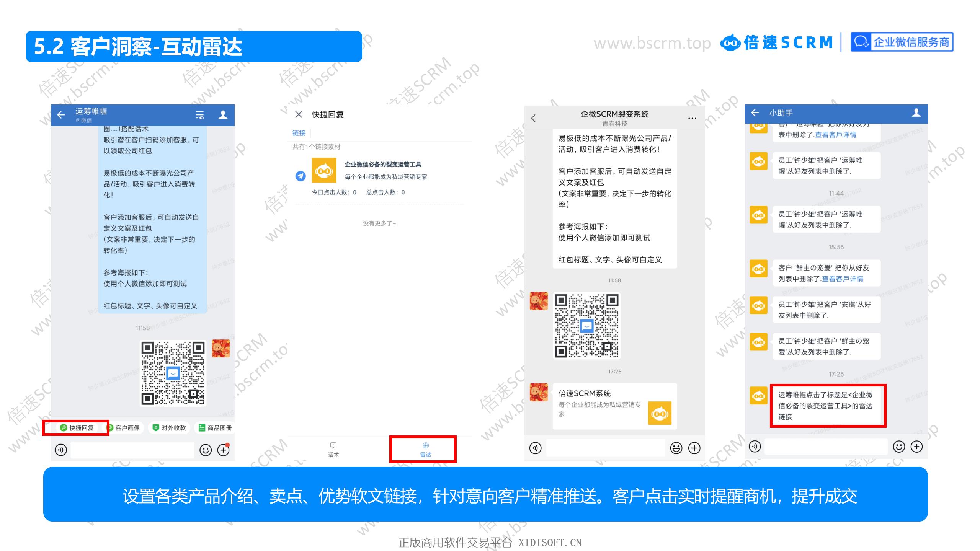This screenshot has height=551, width=980.
Task: Click 查看客户详情 link in top 小助手 message
Action: [836, 134]
